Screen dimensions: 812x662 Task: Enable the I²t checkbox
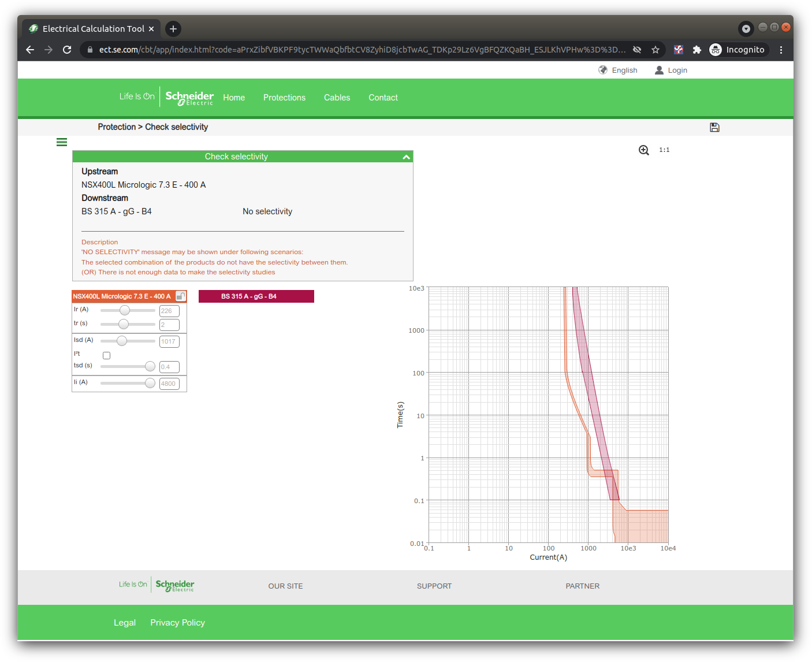pos(106,356)
